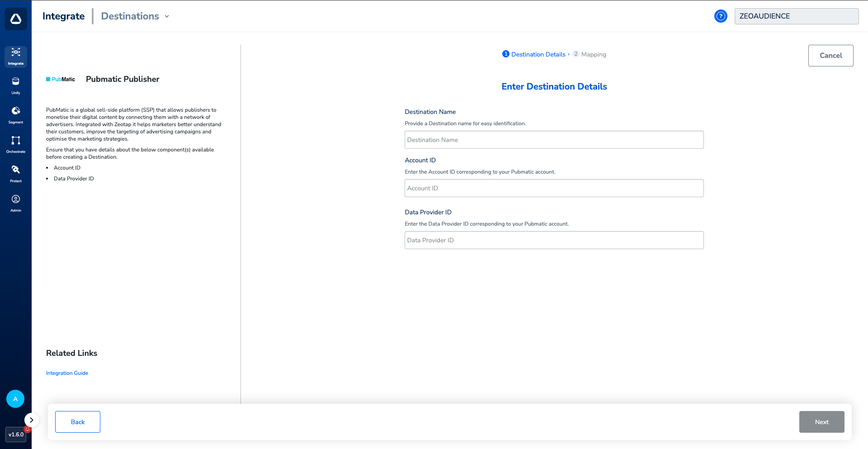This screenshot has width=868, height=449.
Task: Select the Destination Details step
Action: click(x=534, y=54)
